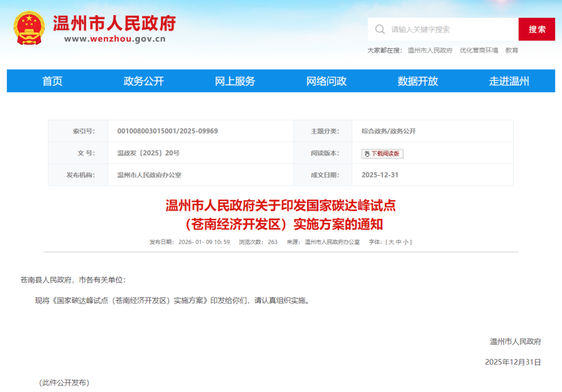Open the 温州市人民政府 hot search link
Screen dimensions: 562x392
click(x=430, y=50)
